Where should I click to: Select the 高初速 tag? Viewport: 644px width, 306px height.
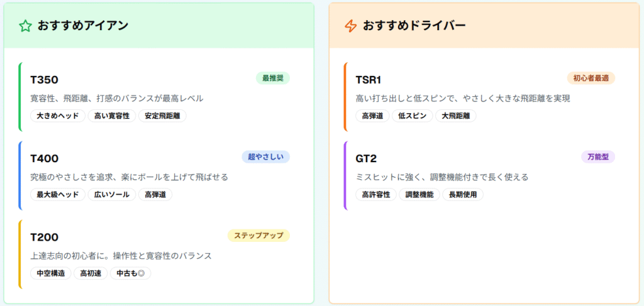(x=91, y=273)
